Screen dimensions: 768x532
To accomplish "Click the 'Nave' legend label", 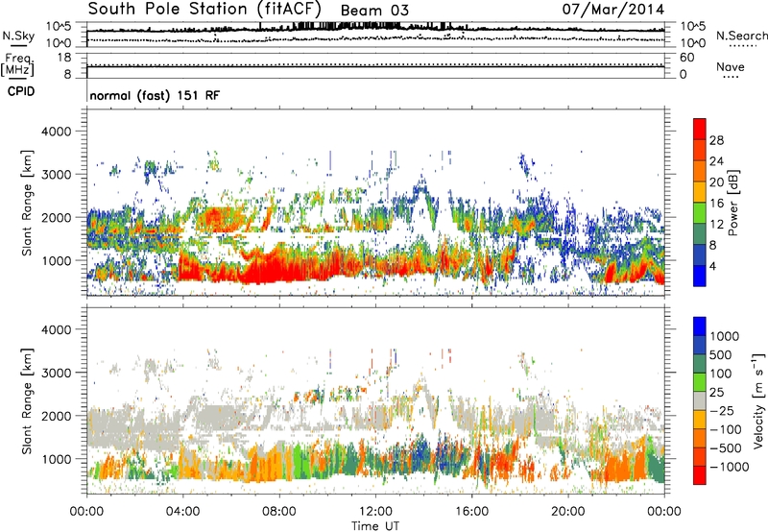I will coord(731,66).
